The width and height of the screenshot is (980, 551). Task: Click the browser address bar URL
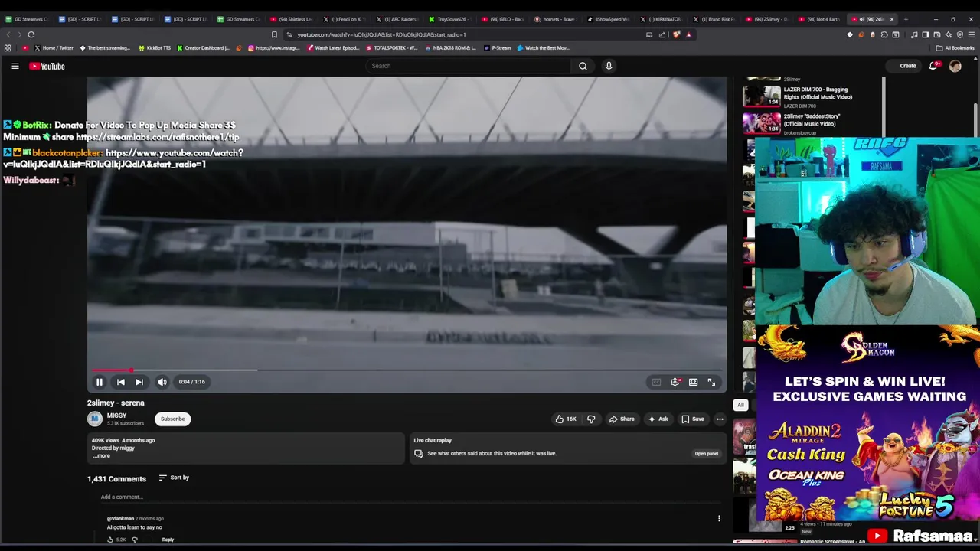coord(381,34)
